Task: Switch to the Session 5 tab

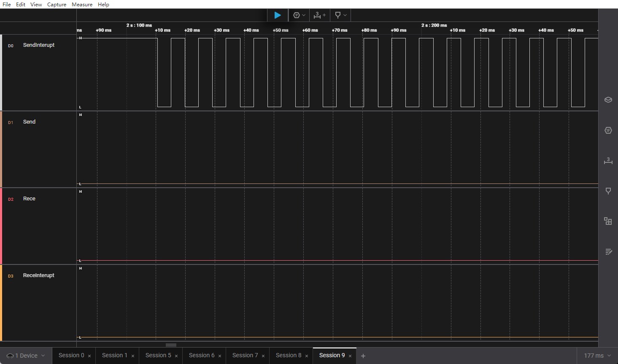Action: pos(158,355)
